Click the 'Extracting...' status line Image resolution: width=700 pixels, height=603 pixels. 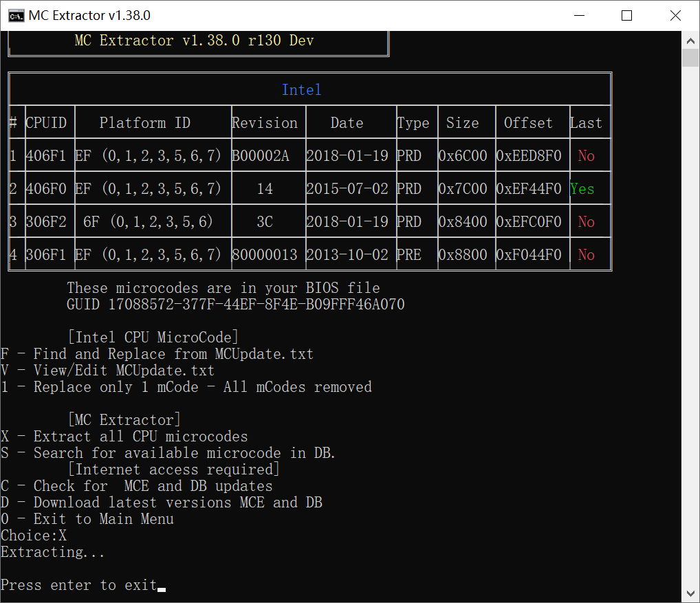(52, 552)
